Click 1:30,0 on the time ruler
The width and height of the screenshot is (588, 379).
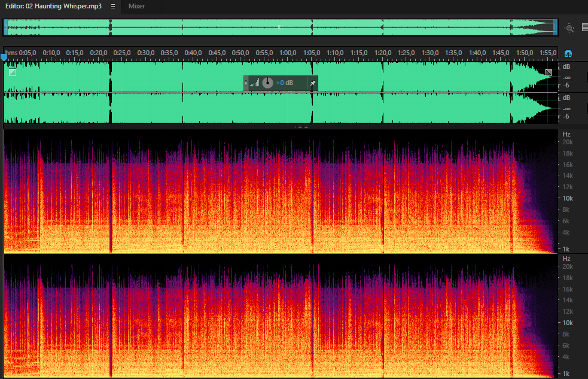pyautogui.click(x=429, y=53)
